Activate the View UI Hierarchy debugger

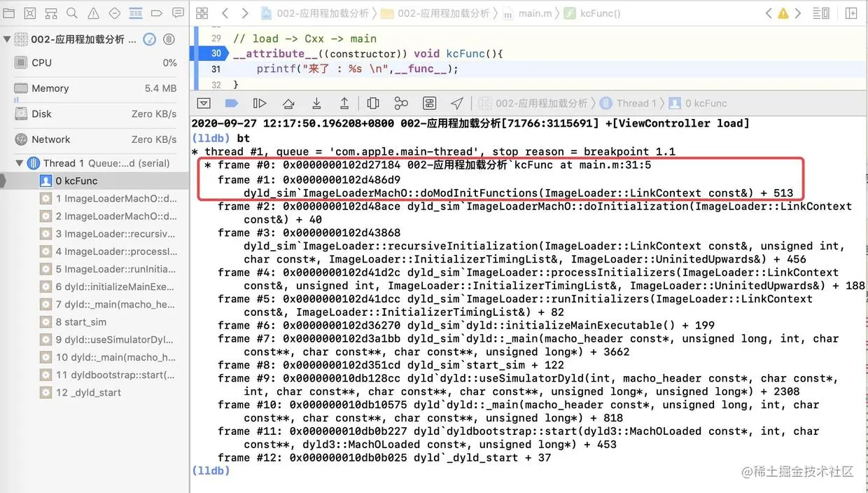372,103
